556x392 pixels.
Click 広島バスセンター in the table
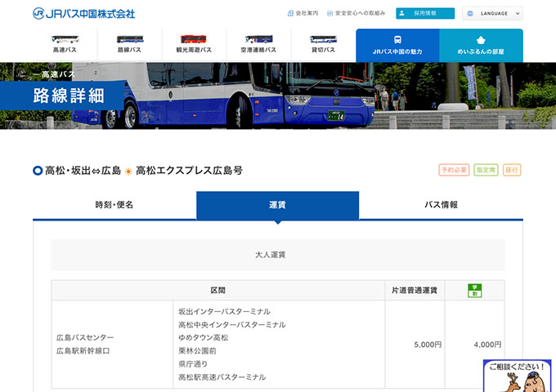pyautogui.click(x=85, y=337)
